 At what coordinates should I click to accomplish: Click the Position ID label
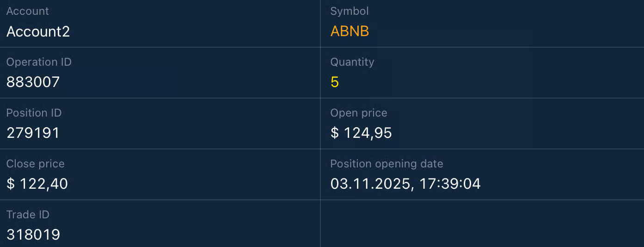coord(34,113)
